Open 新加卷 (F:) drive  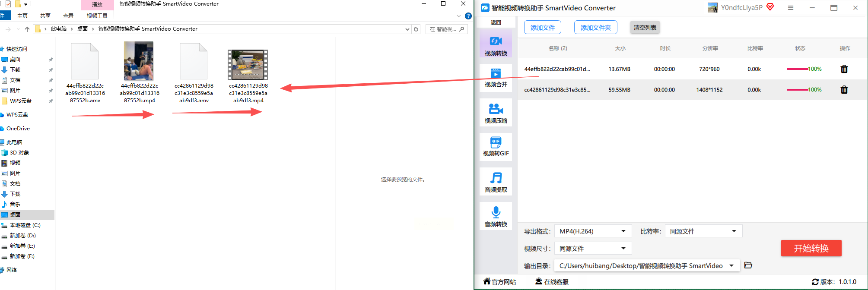click(x=22, y=256)
